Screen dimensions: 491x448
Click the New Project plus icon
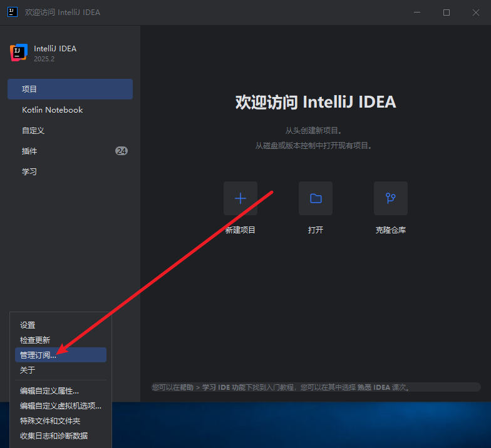[x=240, y=198]
